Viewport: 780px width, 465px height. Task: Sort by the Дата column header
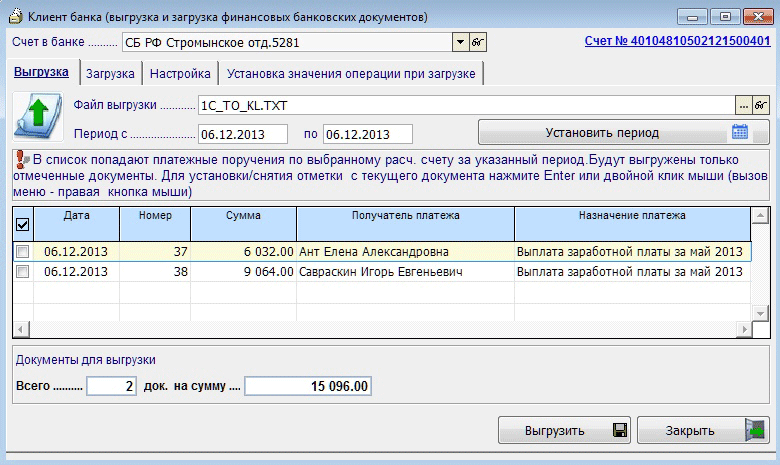pos(77,224)
